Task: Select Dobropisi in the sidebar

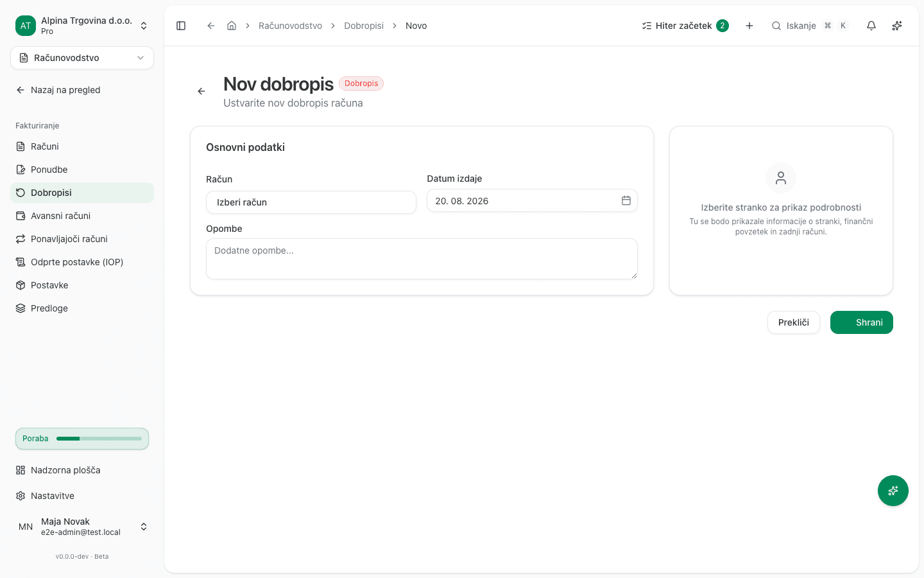Action: (x=82, y=193)
